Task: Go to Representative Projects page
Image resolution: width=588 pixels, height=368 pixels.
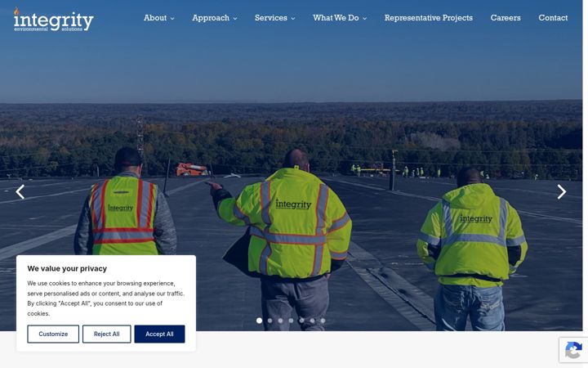Action: [428, 18]
